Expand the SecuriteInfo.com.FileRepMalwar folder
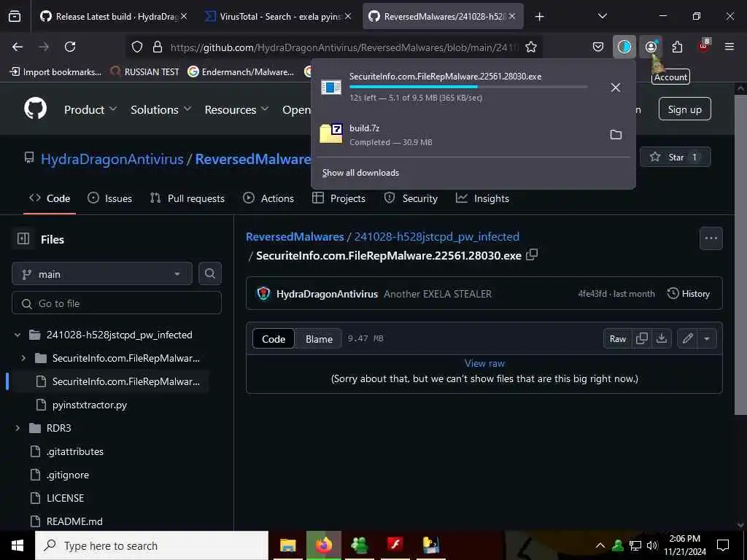The width and height of the screenshot is (747, 560). click(x=23, y=358)
